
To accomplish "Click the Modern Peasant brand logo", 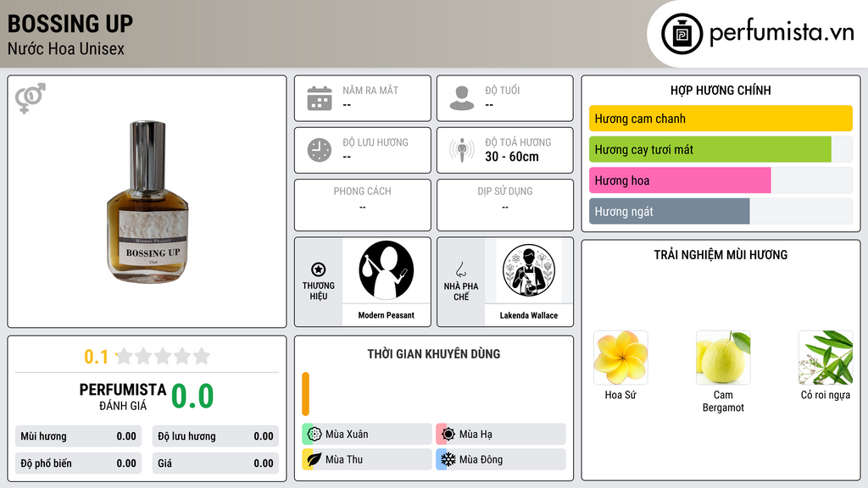I will click(386, 270).
